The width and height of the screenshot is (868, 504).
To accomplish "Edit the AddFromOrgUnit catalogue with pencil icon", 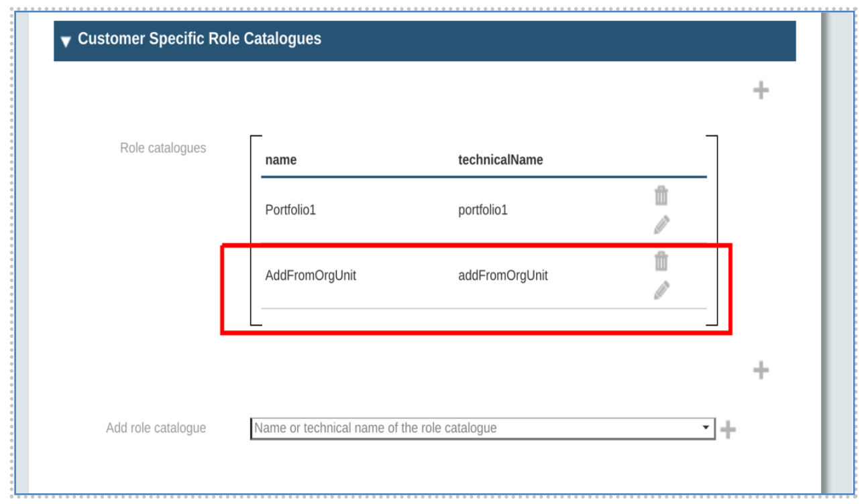I will point(661,290).
